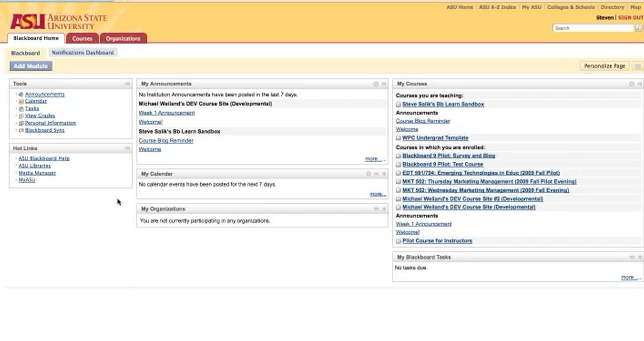Click in the Search input field
This screenshot has width=644, height=341.
593,28
